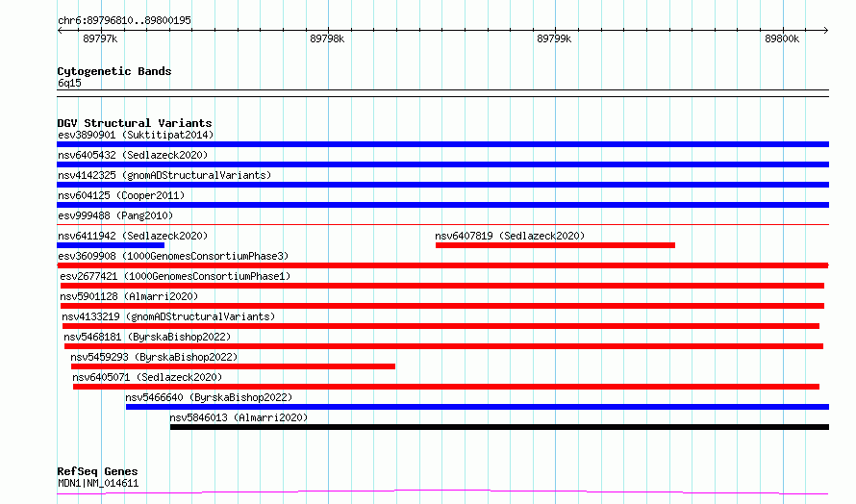Click the right arrow end of the ruler
Image resolution: width=856 pixels, height=504 pixels.
pos(825,31)
